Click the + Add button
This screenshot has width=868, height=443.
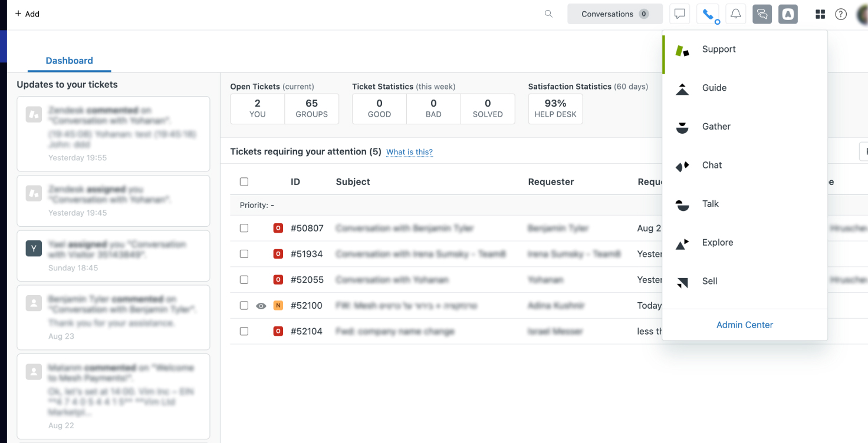click(27, 14)
